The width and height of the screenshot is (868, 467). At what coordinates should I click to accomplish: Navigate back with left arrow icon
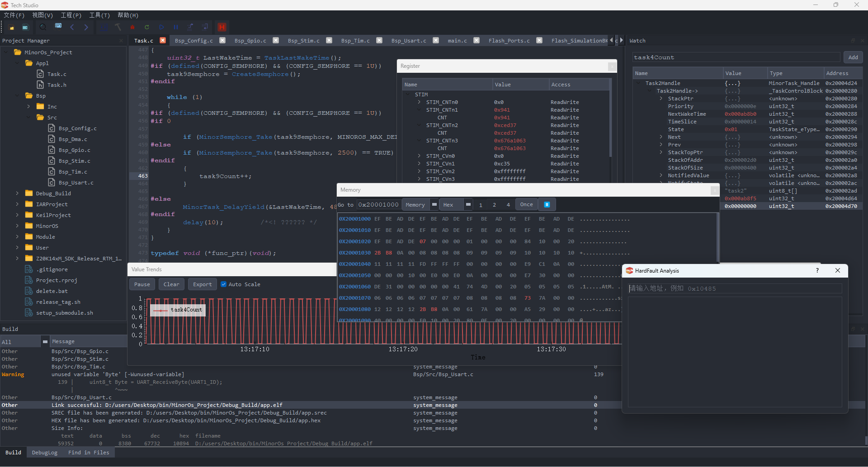click(72, 27)
